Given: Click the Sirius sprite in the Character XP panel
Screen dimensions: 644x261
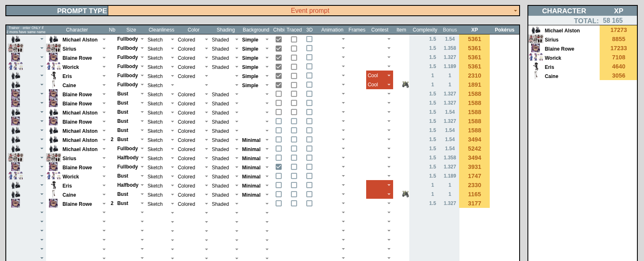Looking at the screenshot, I should pyautogui.click(x=536, y=39).
